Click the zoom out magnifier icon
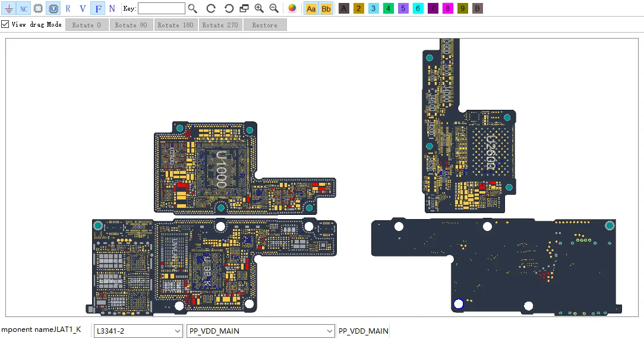 click(274, 8)
